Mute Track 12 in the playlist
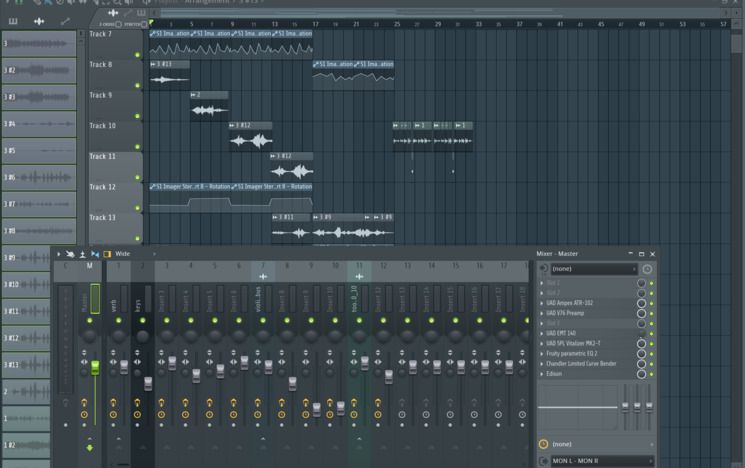The height and width of the screenshot is (468, 745). (137, 208)
